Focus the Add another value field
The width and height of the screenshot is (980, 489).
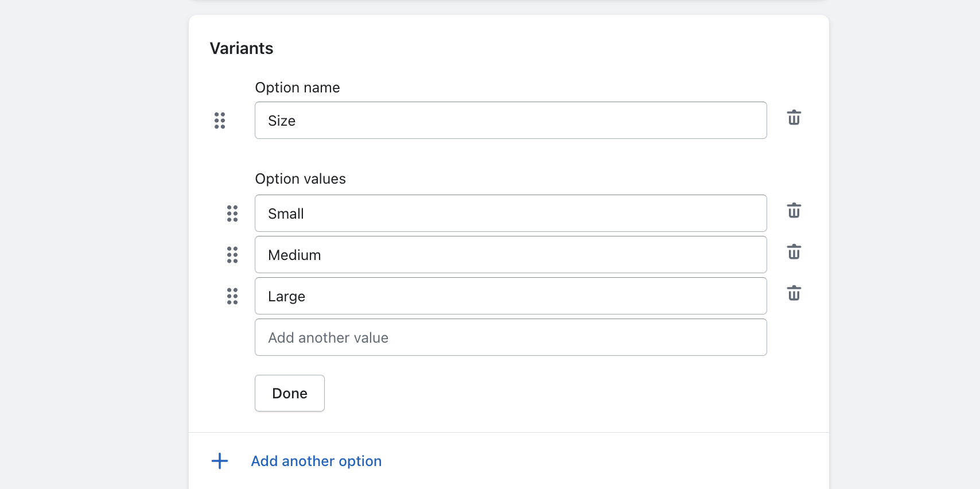pyautogui.click(x=511, y=337)
